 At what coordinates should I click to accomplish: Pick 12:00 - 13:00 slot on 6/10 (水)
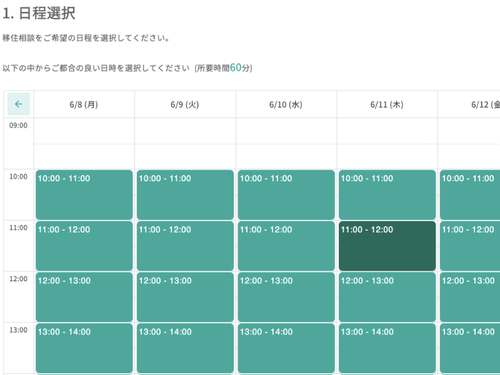286,297
